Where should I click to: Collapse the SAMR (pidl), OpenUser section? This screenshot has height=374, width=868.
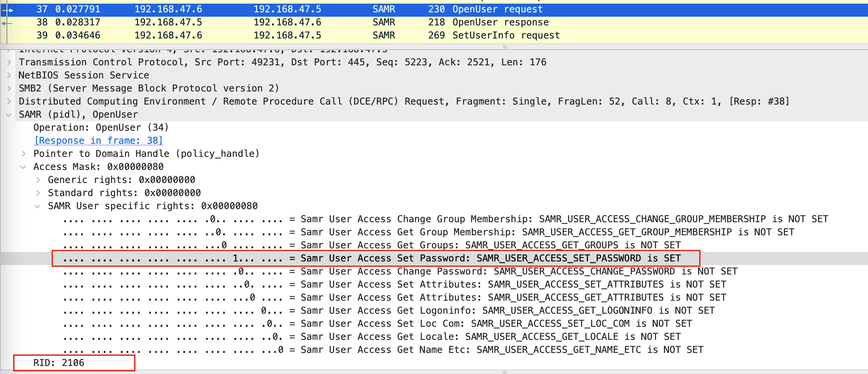9,115
